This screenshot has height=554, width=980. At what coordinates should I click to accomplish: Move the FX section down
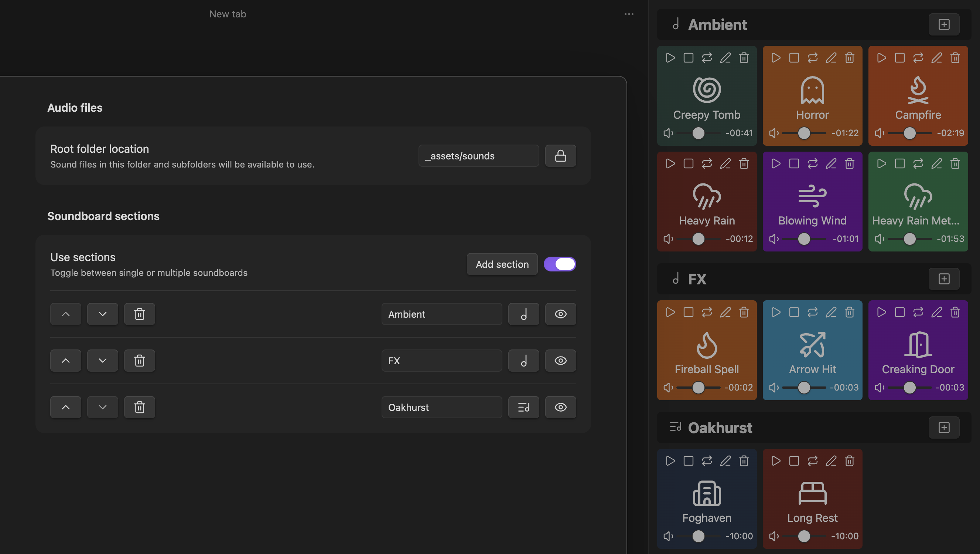(102, 361)
